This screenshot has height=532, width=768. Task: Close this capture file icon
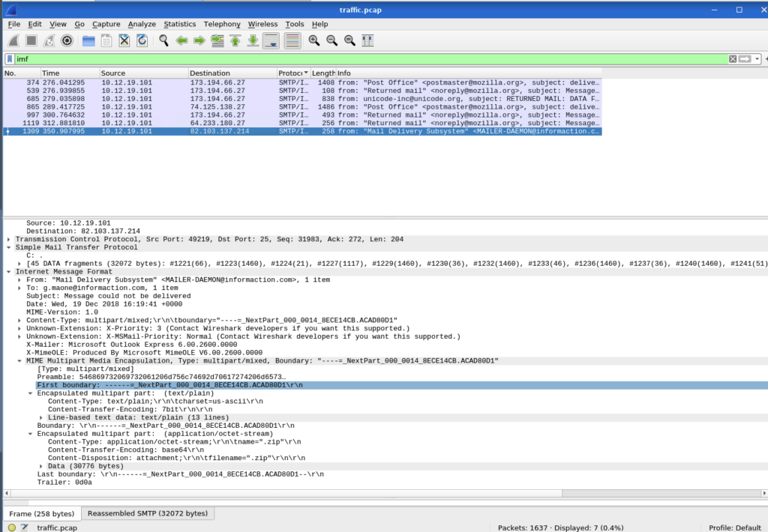point(124,40)
